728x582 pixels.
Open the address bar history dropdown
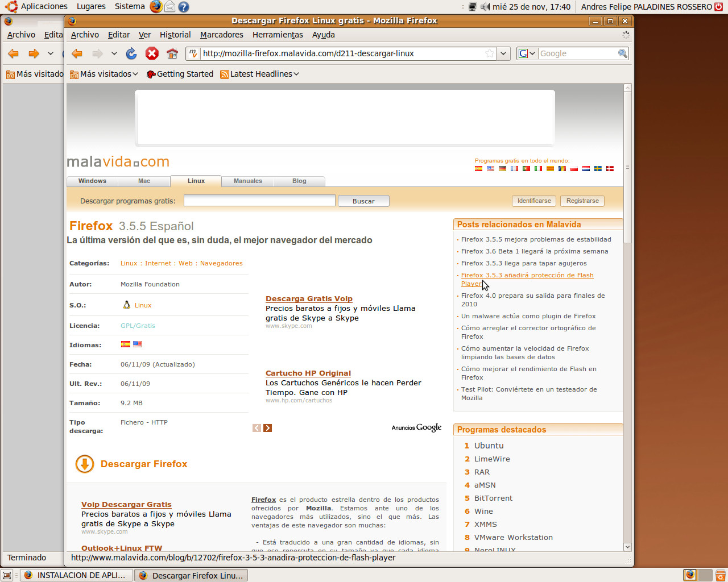tap(503, 53)
